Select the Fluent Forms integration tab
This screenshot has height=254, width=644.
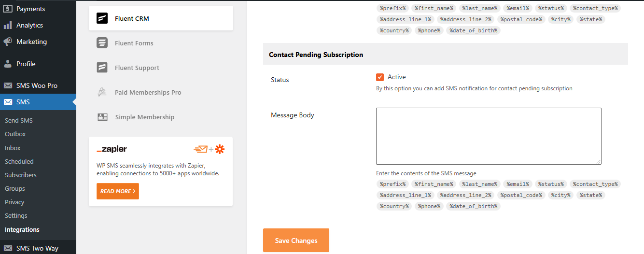(x=161, y=43)
